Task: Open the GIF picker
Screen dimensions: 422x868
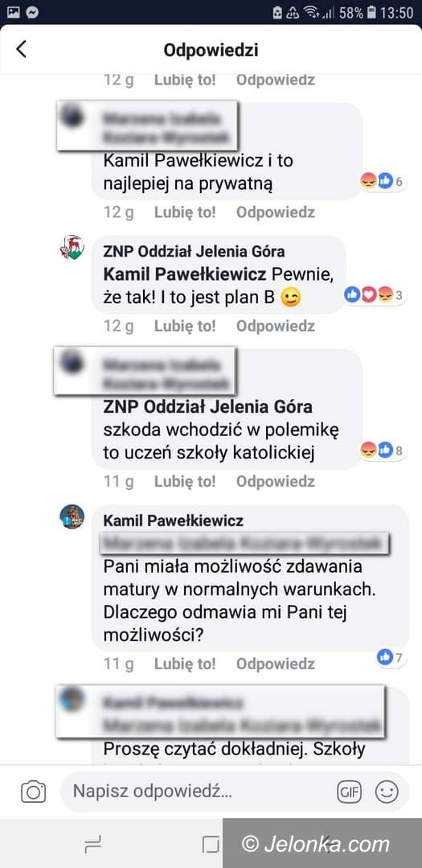Action: [x=349, y=792]
